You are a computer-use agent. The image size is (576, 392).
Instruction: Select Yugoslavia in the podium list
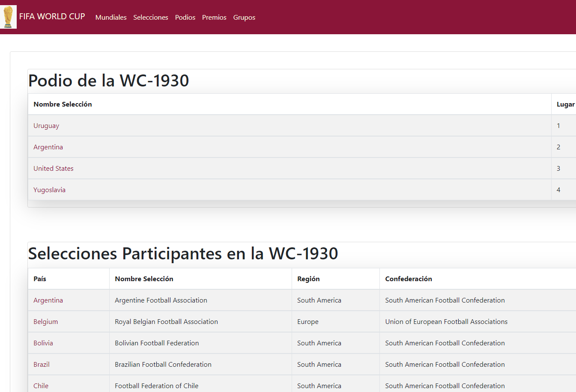click(49, 190)
